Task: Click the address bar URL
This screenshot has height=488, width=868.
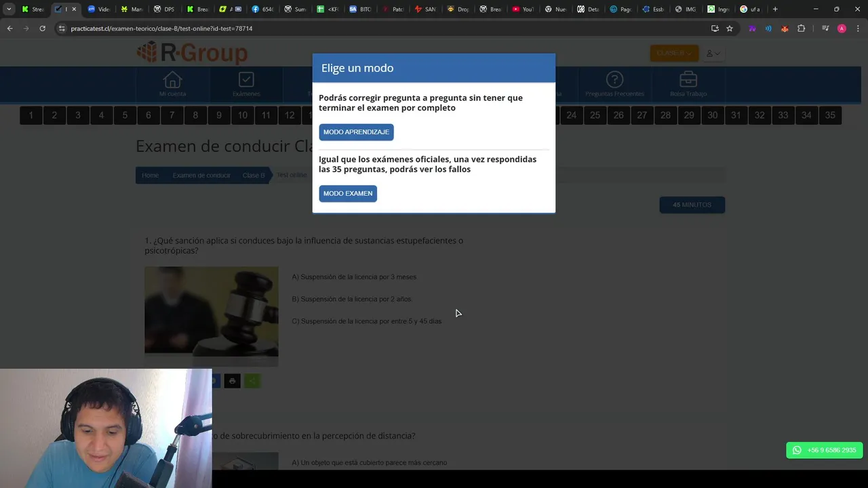Action: [161, 28]
